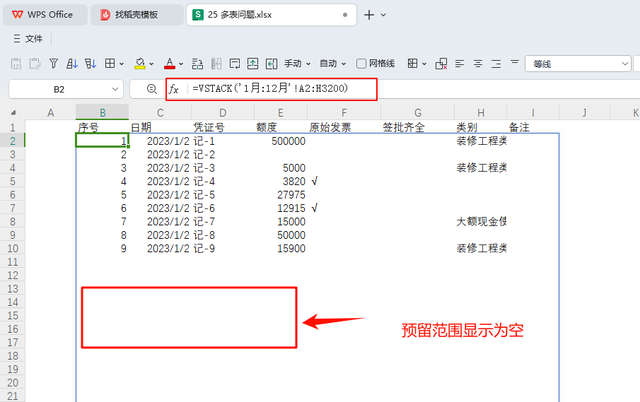Screen dimensions: 640x402
Task: Toggle the 网格线 checkbox
Action: point(361,64)
